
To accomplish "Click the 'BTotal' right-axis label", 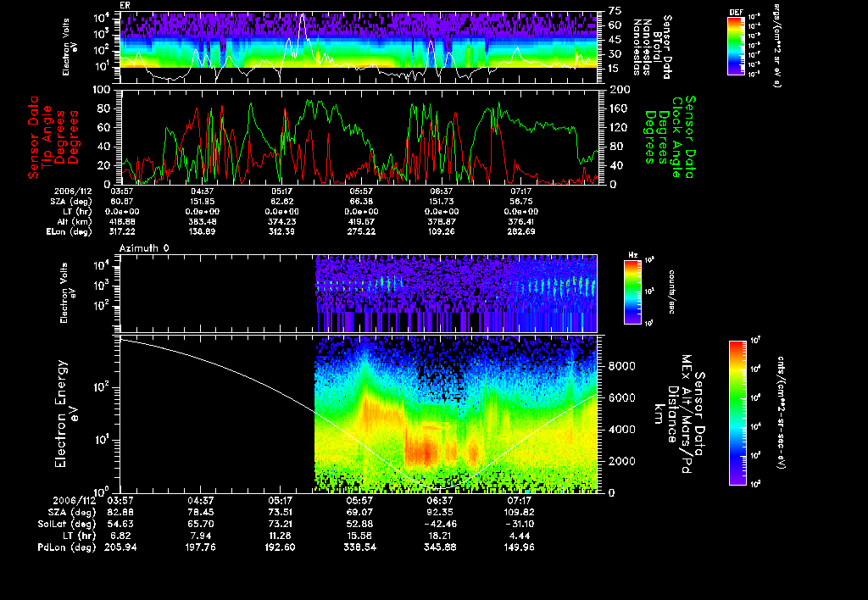I will [x=657, y=47].
